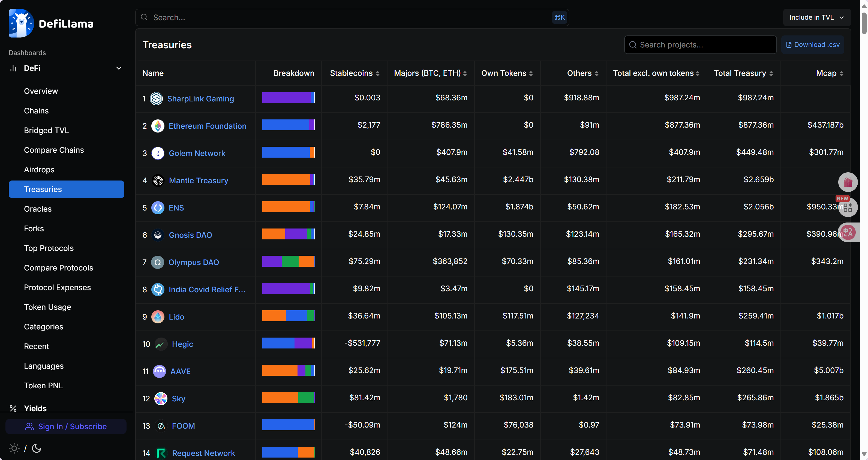Click Gnosis DAO breakdown bar
The height and width of the screenshot is (460, 868).
(289, 234)
